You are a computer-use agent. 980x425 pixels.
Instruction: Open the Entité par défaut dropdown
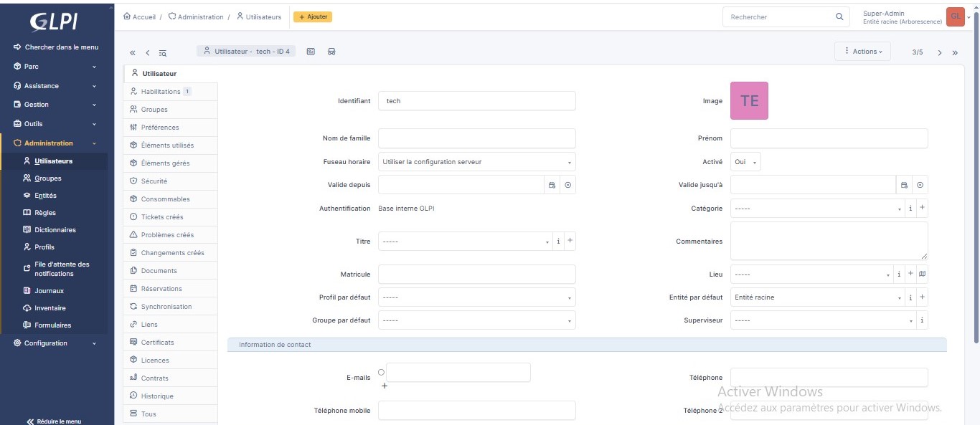tap(817, 297)
